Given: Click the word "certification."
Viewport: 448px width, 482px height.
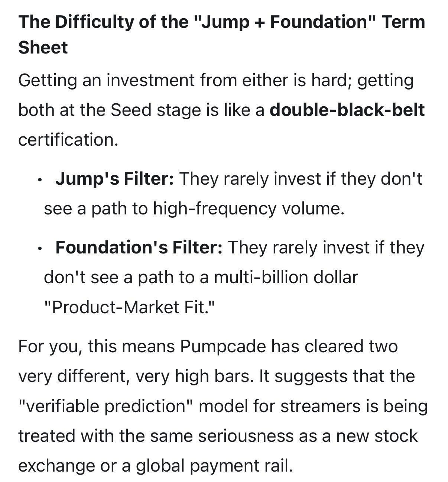Looking at the screenshot, I should click(68, 139).
